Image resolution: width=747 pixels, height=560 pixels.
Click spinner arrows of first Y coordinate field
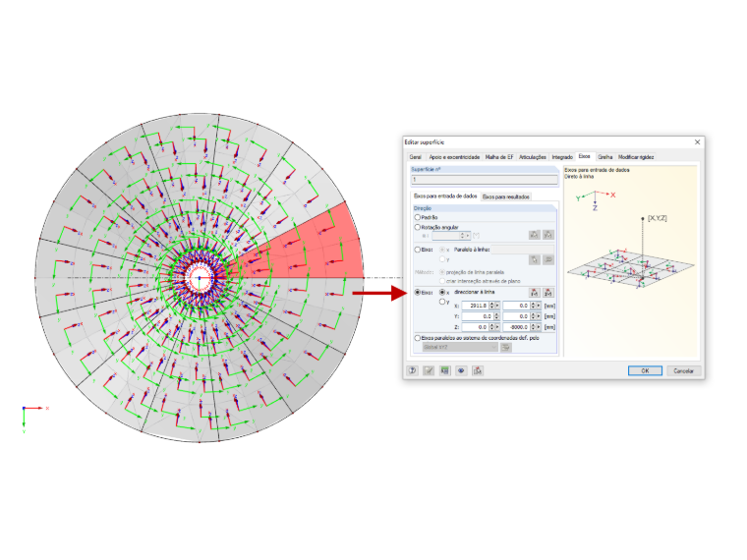coord(496,316)
